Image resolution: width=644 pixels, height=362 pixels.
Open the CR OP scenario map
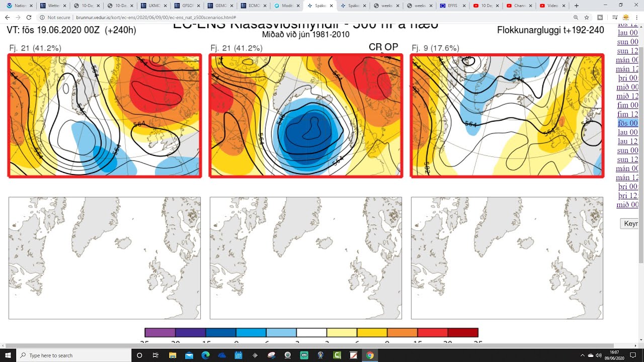coord(306,116)
